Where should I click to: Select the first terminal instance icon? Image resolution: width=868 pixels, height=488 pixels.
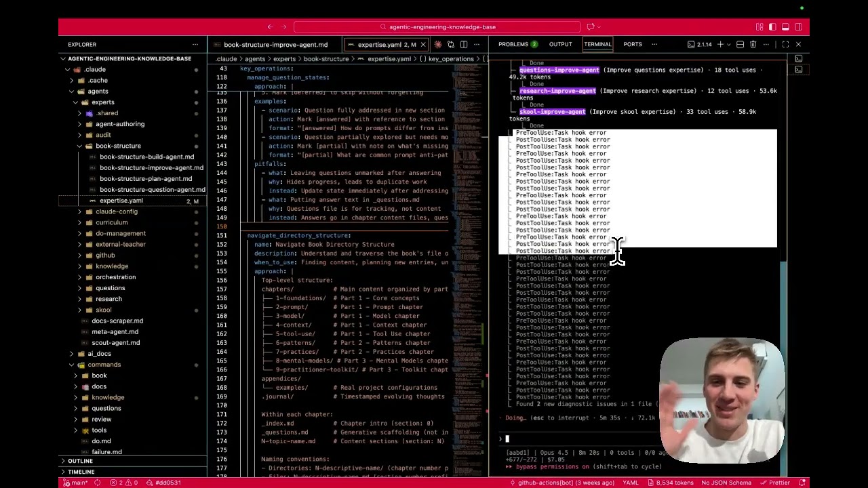pyautogui.click(x=798, y=59)
